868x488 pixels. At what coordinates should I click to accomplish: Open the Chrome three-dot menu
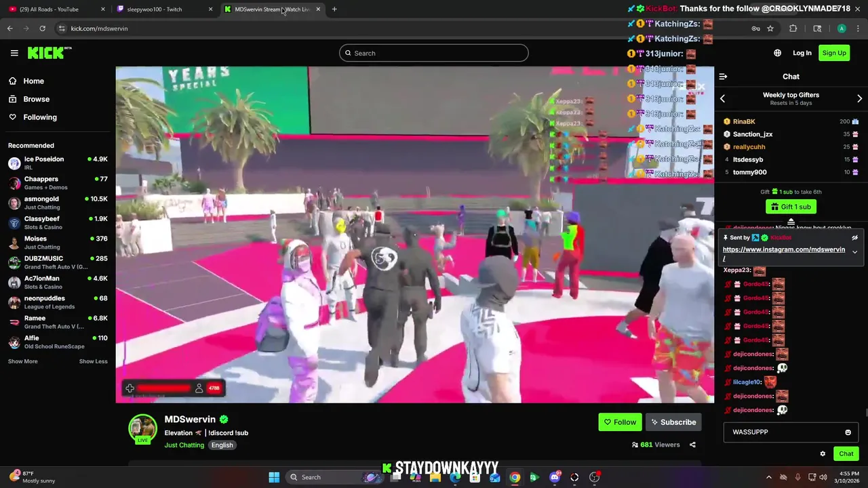click(x=858, y=28)
